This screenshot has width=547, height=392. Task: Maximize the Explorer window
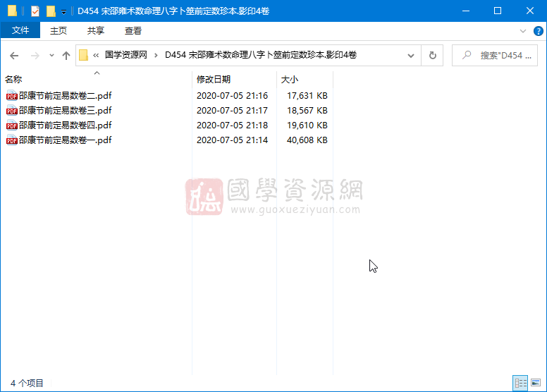click(498, 11)
